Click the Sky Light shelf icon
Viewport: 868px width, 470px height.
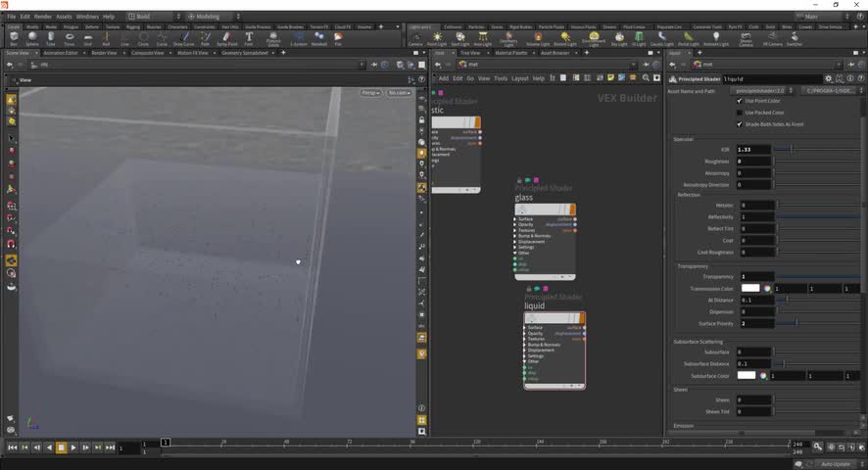tap(618, 38)
